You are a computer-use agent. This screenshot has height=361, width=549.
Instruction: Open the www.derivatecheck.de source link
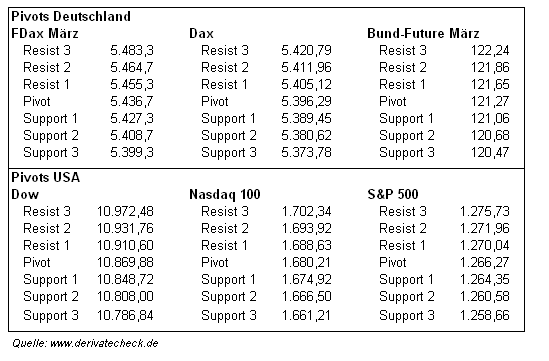[x=104, y=343]
